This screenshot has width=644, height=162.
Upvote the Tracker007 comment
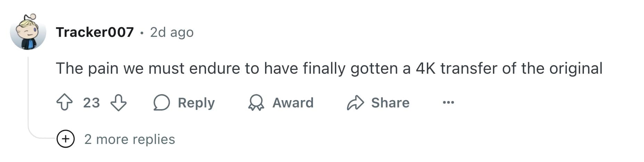pos(64,103)
